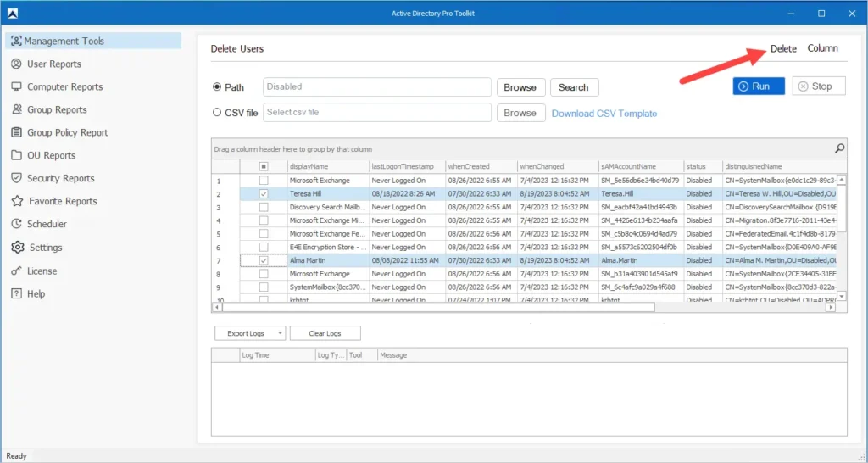Image resolution: width=868 pixels, height=463 pixels.
Task: Click the Security Reports shield icon
Action: pyautogui.click(x=17, y=178)
